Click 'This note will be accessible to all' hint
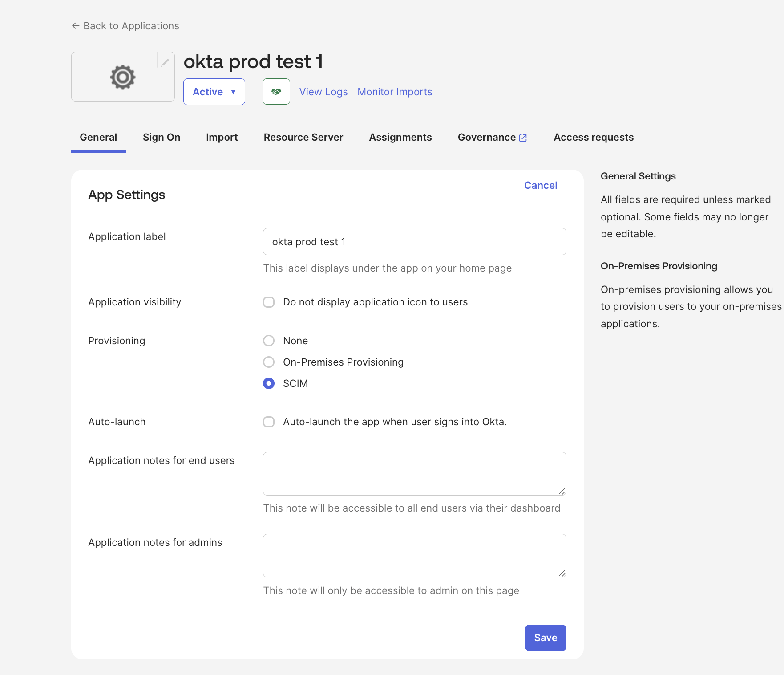The height and width of the screenshot is (675, 784). click(x=412, y=508)
